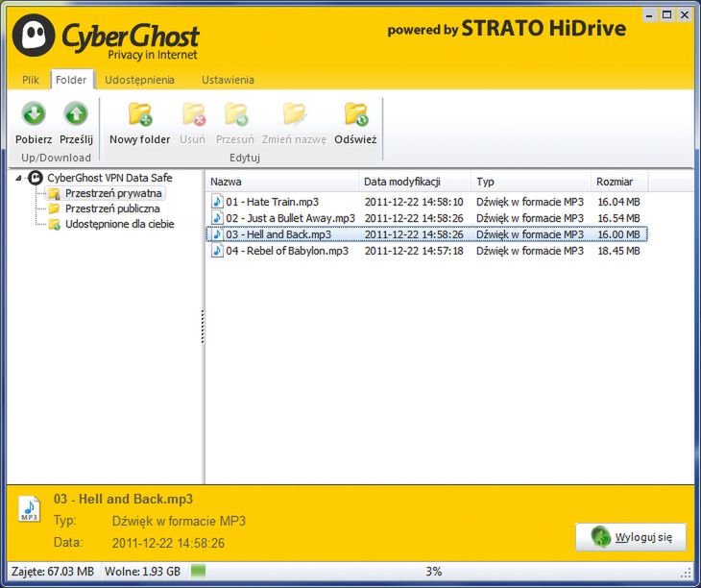Sort files by the Nazwa column header
Screen dimensions: 701x588
[282, 182]
